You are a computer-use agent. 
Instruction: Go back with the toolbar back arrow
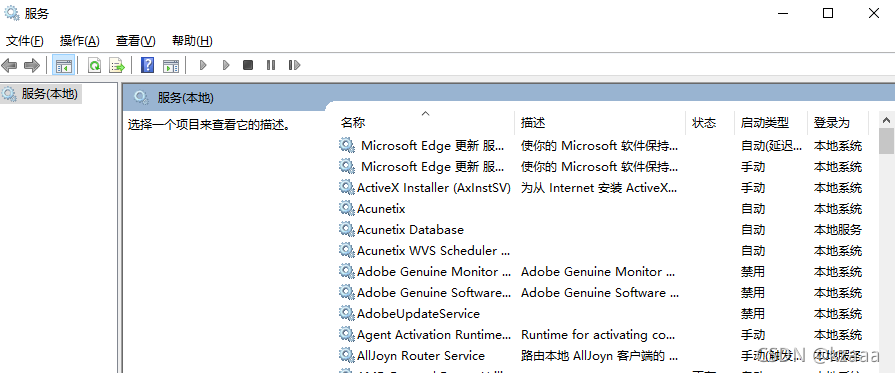click(x=9, y=65)
